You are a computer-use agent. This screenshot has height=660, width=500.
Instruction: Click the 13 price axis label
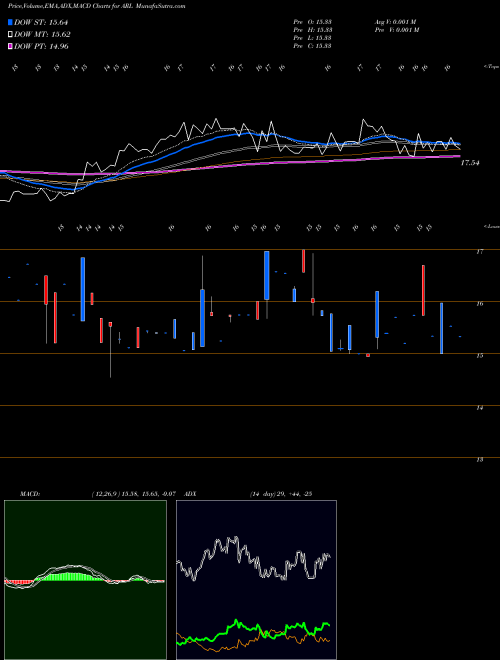[479, 460]
